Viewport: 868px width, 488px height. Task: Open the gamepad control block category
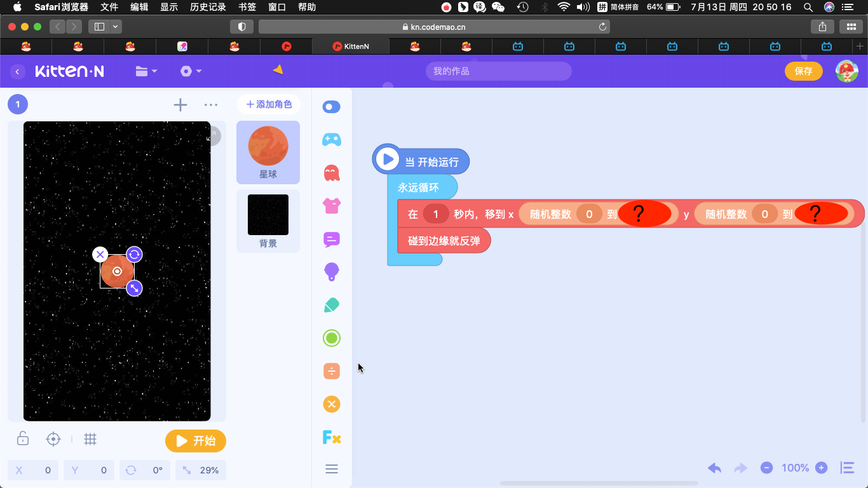[332, 140]
